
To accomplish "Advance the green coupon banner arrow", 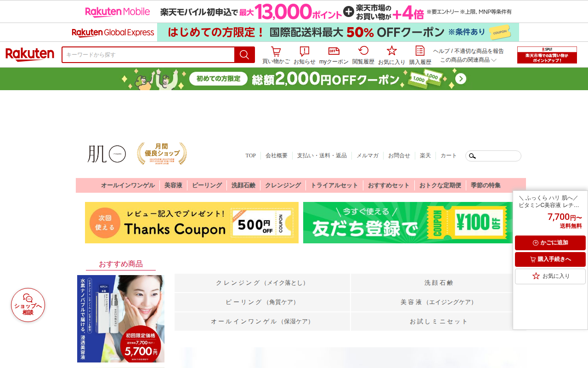I will [x=461, y=79].
